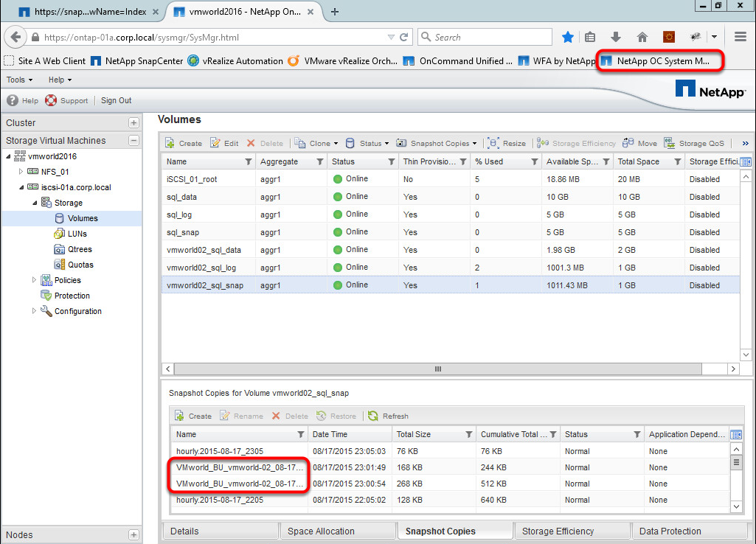The width and height of the screenshot is (756, 544).
Task: Collapse the Storage Virtual Machines panel
Action: point(134,141)
